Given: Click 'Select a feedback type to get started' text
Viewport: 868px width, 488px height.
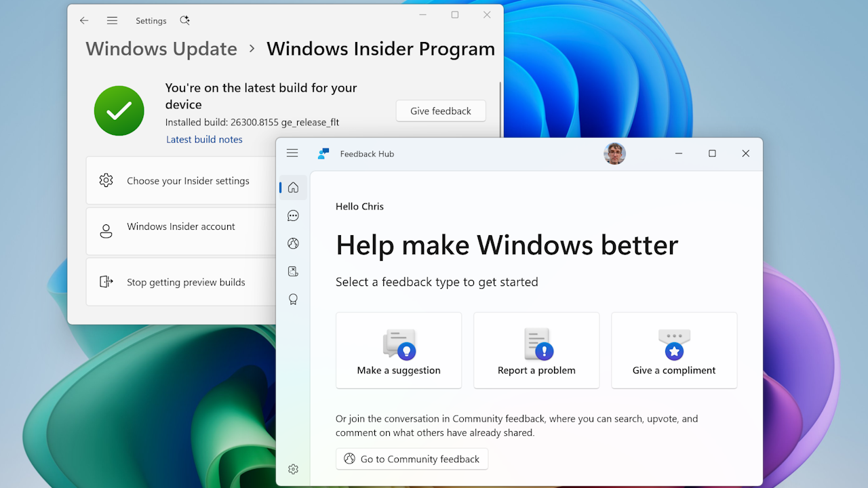Looking at the screenshot, I should [437, 282].
